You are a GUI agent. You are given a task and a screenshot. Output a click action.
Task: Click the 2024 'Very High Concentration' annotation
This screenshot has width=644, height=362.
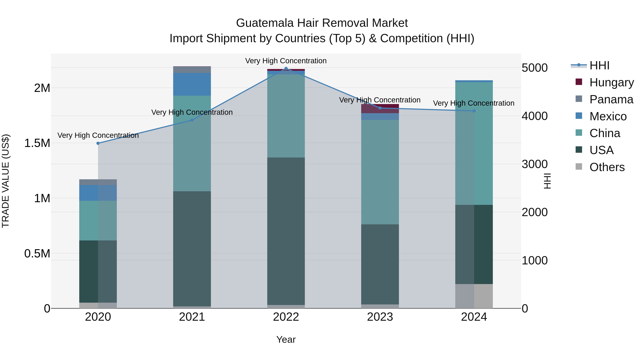coord(474,103)
